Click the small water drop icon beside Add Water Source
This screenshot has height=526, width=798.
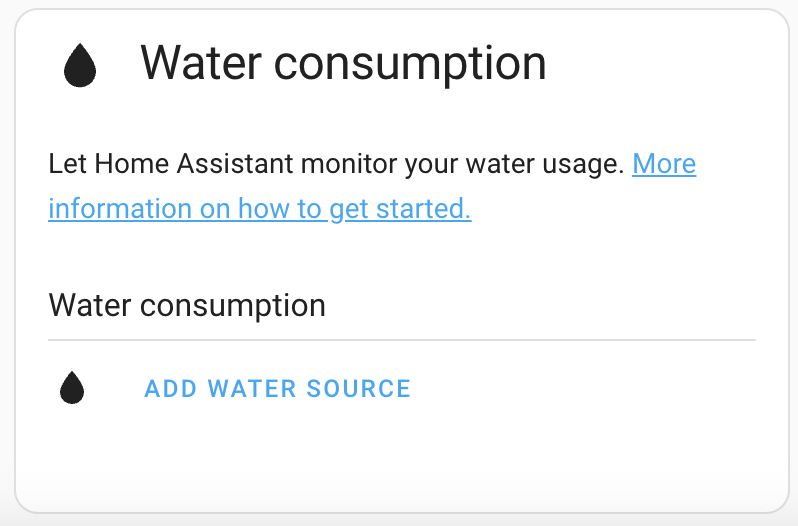[72, 388]
